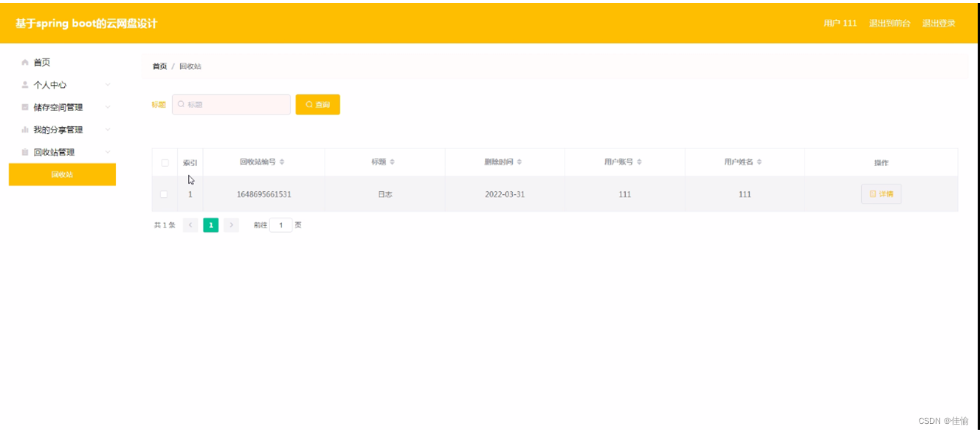Click the date cell 2022-03-31

(x=505, y=194)
